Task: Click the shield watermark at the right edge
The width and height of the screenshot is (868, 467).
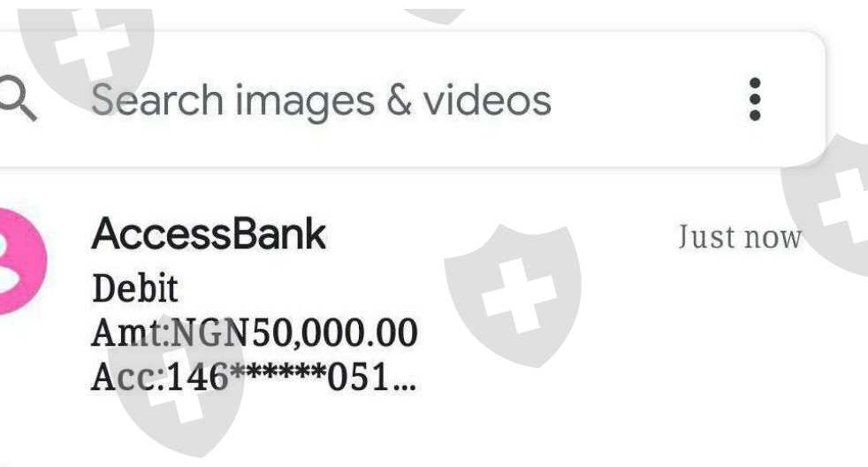Action: (x=826, y=205)
